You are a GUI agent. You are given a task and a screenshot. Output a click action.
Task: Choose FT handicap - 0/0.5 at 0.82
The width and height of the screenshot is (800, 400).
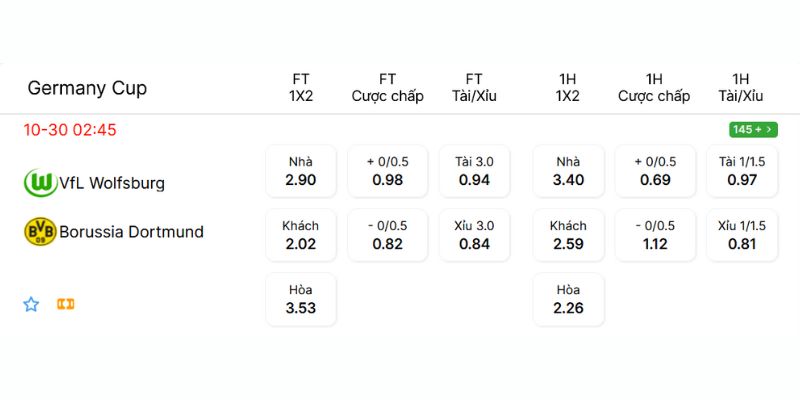(387, 235)
